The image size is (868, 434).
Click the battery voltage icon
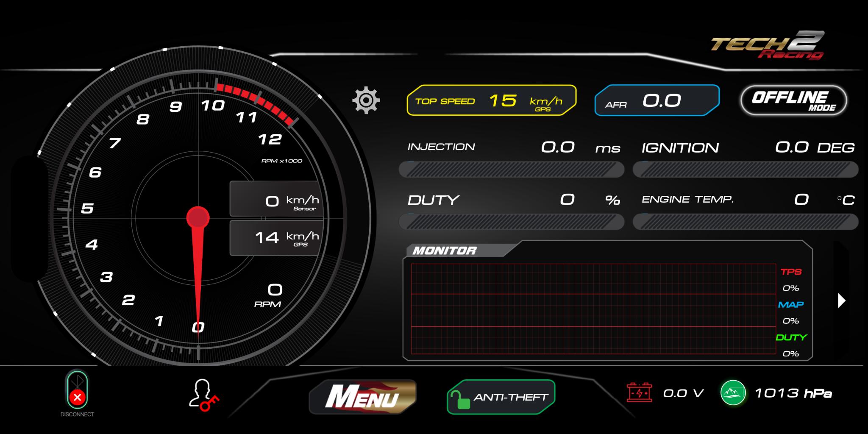pyautogui.click(x=639, y=392)
